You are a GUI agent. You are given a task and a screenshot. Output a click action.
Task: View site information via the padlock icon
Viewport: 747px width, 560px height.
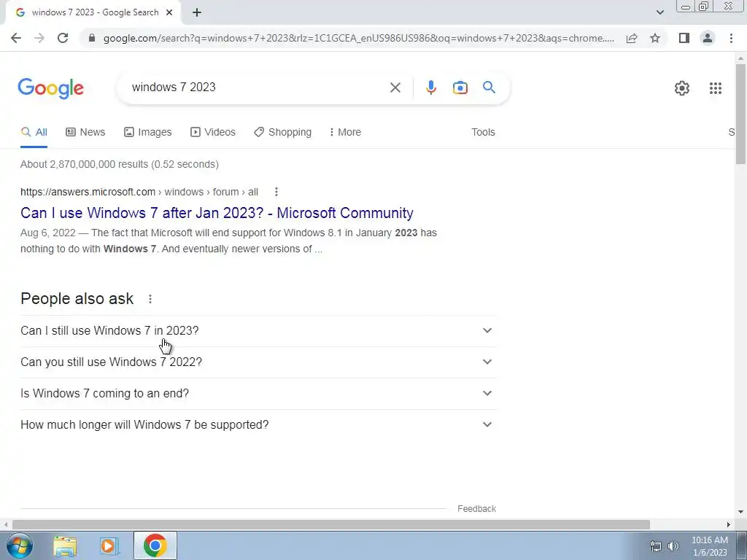92,38
